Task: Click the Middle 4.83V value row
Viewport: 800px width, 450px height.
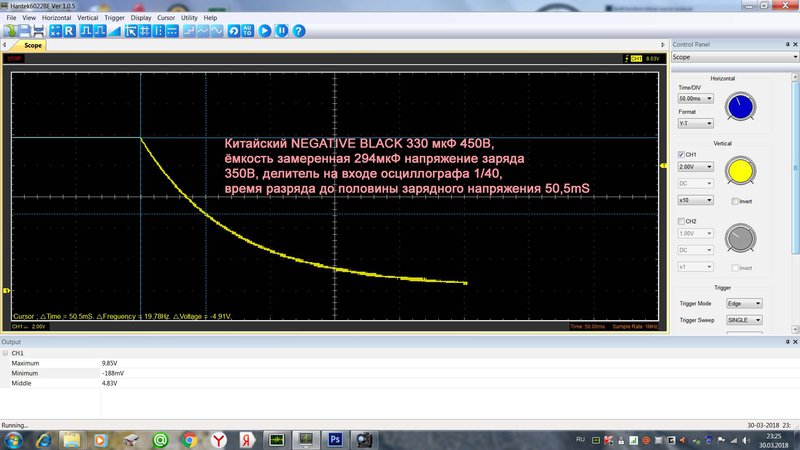Action: click(x=399, y=383)
